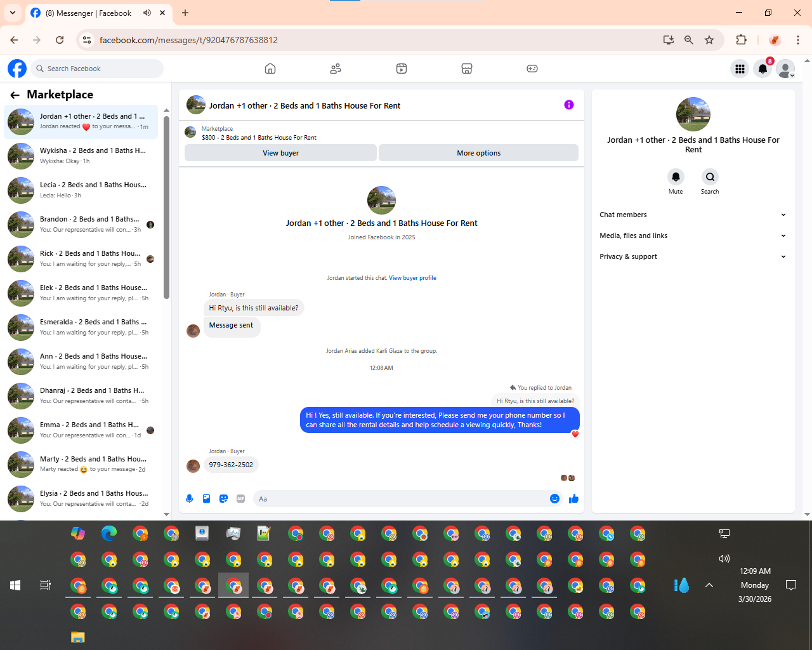
Task: Send a thumbs-up like
Action: point(573,499)
